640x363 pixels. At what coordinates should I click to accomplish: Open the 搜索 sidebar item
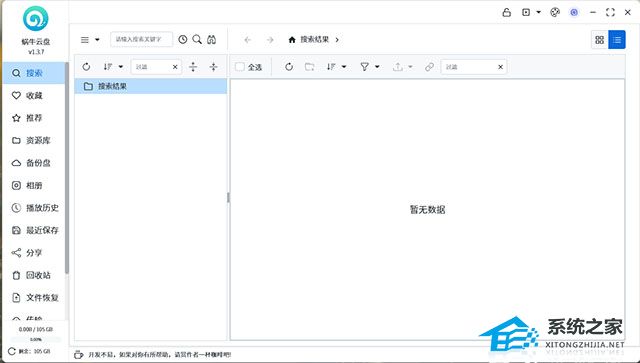pyautogui.click(x=33, y=73)
